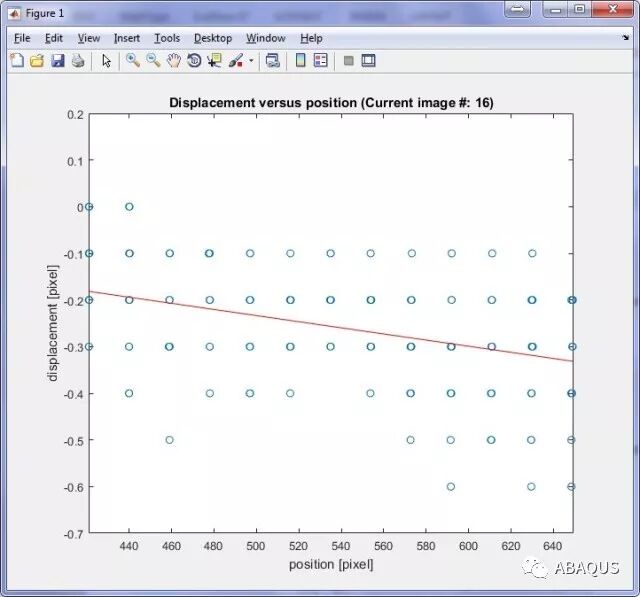The image size is (640, 597).
Task: Open the brush color dropdown arrow
Action: tap(251, 61)
